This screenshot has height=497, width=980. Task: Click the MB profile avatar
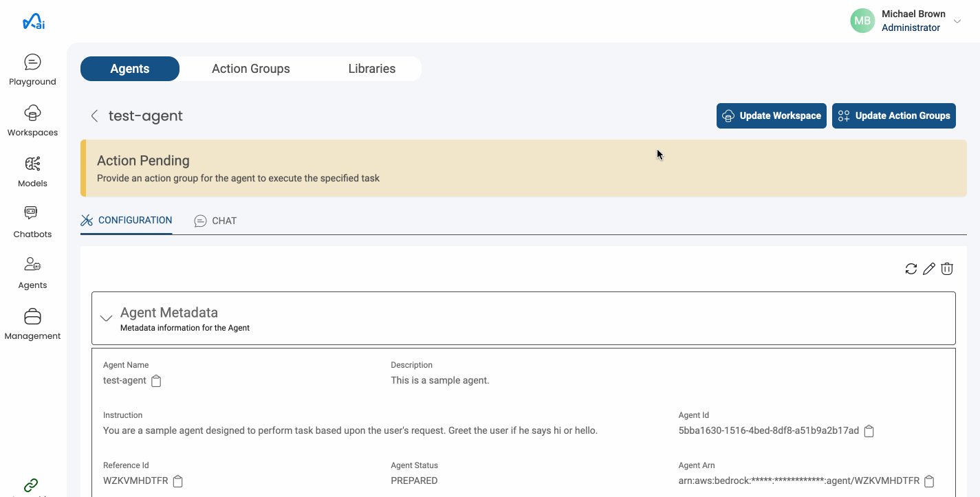(x=862, y=21)
